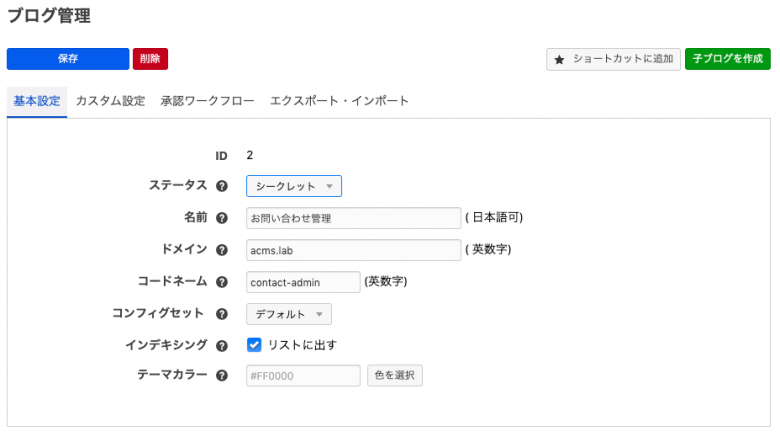
Task: Click help icon beside 名前 label
Action: pos(222,218)
